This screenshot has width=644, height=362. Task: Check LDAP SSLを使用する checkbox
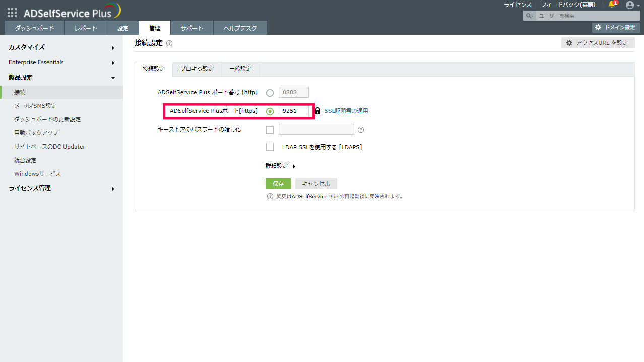tap(270, 147)
